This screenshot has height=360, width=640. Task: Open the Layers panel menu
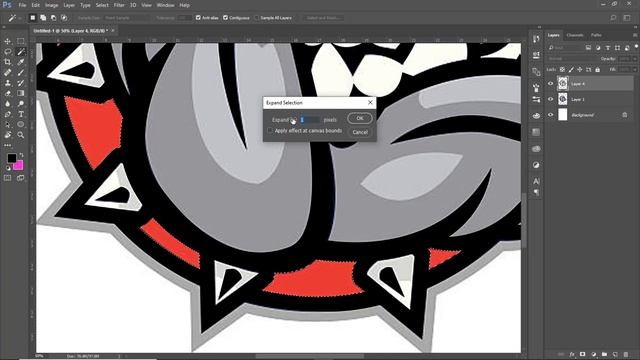[x=635, y=35]
